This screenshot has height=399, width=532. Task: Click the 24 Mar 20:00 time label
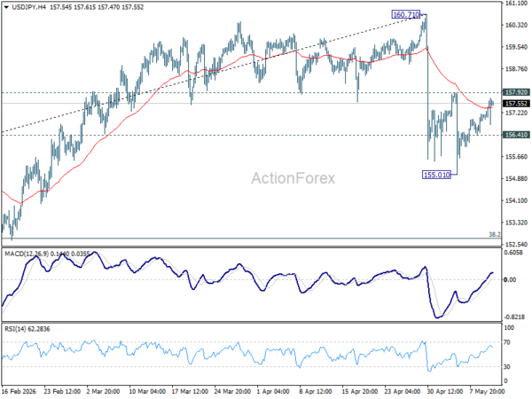232,391
